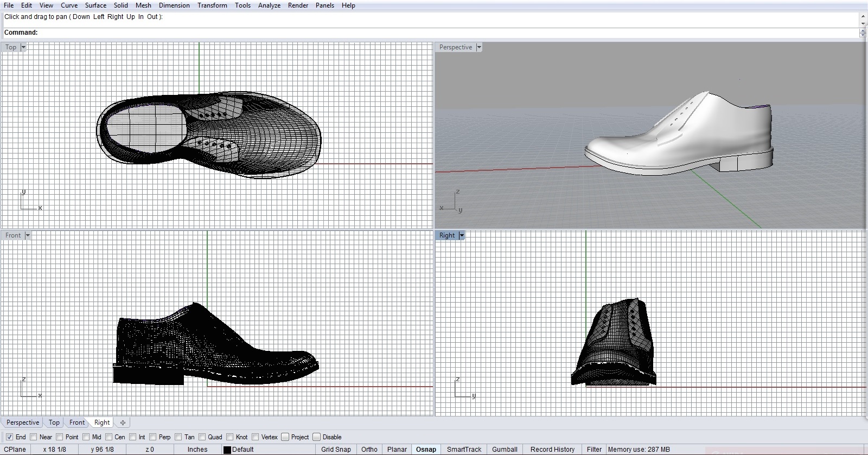Open the Default layer selector
The image size is (868, 455).
pos(268,450)
